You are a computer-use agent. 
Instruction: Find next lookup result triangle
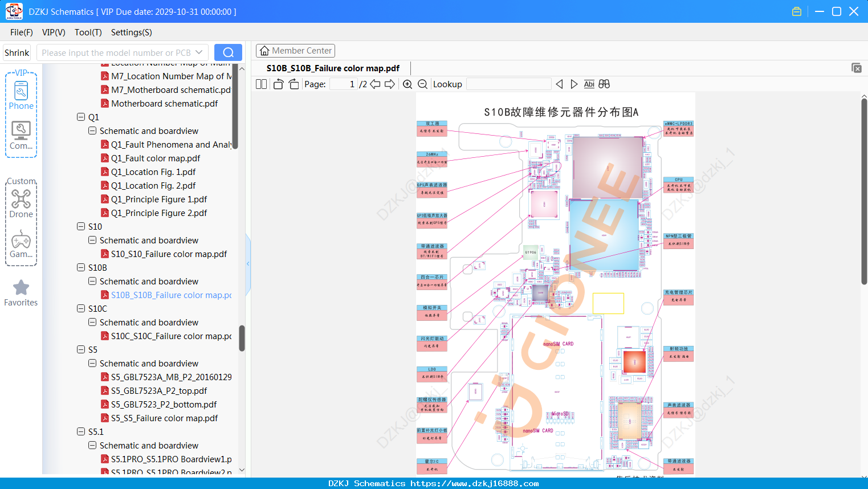pos(574,84)
